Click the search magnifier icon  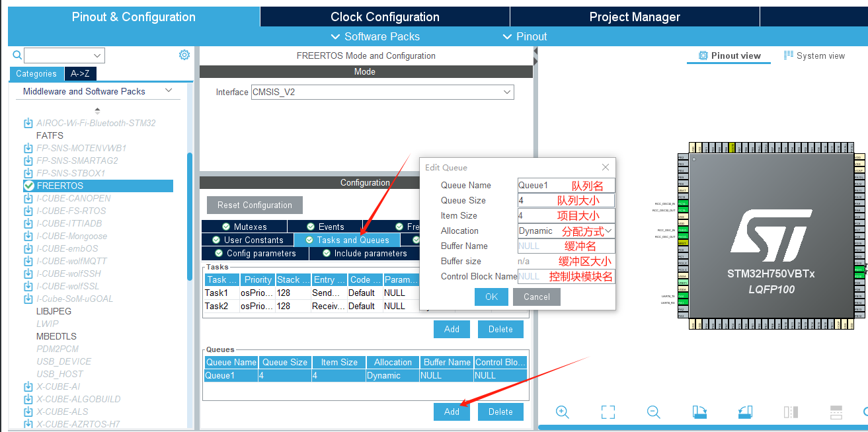pos(16,55)
